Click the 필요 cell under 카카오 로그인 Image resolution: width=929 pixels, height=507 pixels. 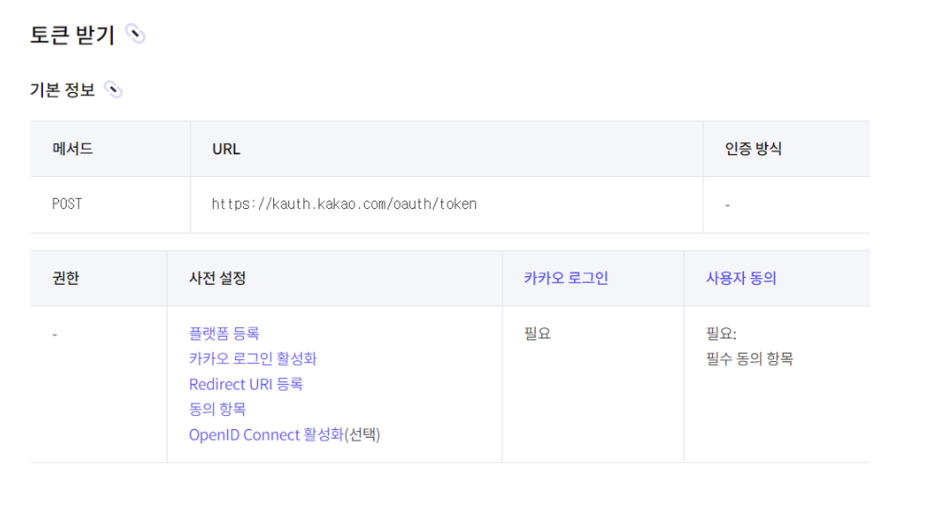[537, 333]
